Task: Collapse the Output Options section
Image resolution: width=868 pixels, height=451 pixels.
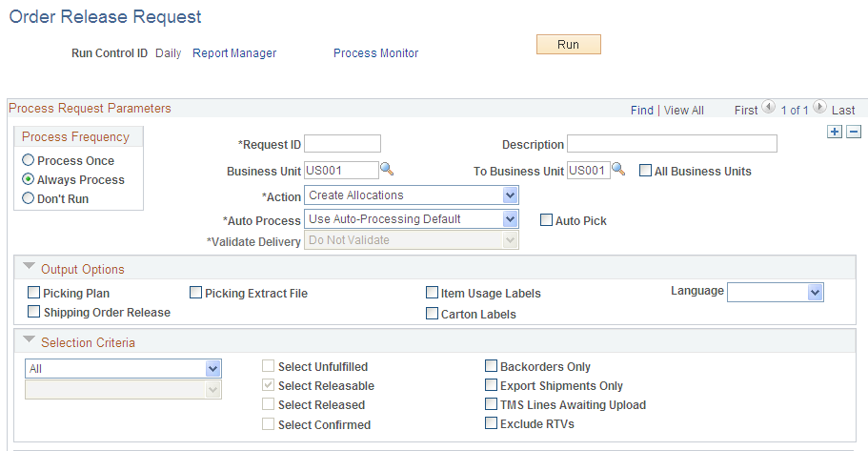Action: pos(29,267)
